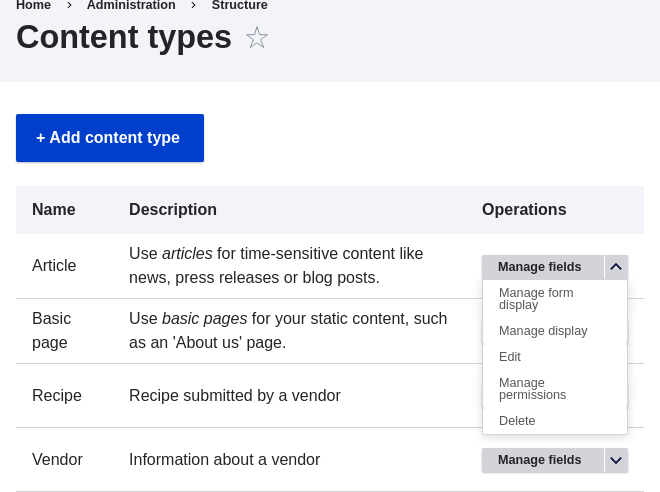Select Manage form display menu item
Screen dimensions: 660x492
click(536, 298)
